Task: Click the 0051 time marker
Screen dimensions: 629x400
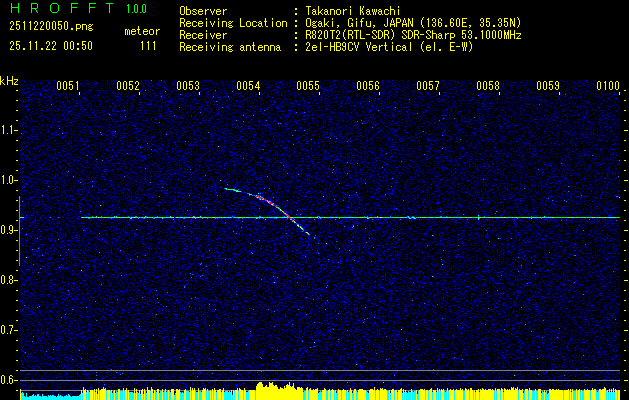Action: pyautogui.click(x=67, y=86)
